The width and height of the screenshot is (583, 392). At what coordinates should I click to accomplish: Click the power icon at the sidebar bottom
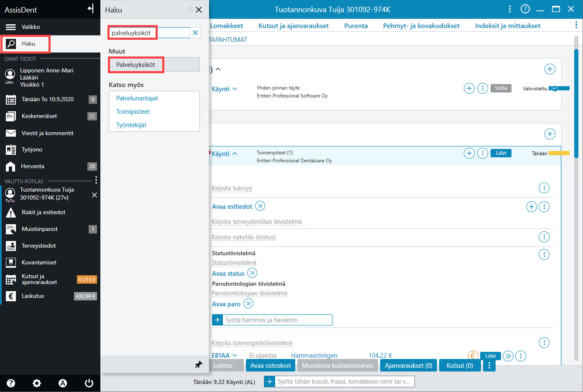pyautogui.click(x=89, y=383)
